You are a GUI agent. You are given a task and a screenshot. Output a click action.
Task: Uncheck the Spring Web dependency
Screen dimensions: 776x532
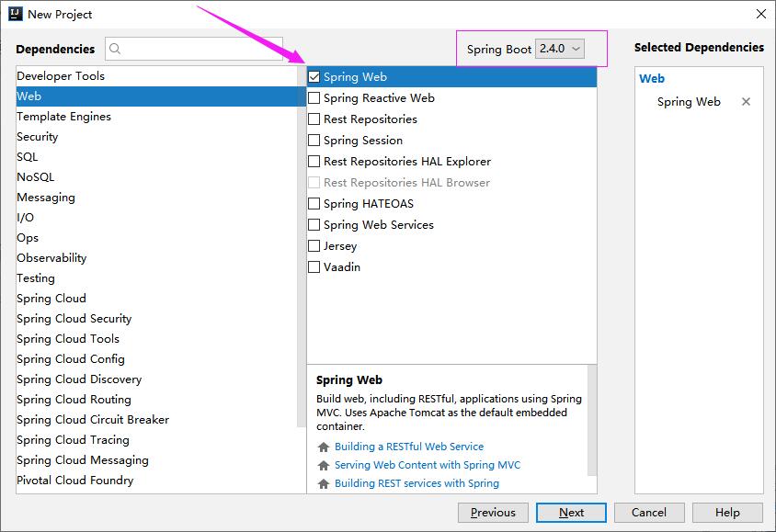tap(314, 77)
